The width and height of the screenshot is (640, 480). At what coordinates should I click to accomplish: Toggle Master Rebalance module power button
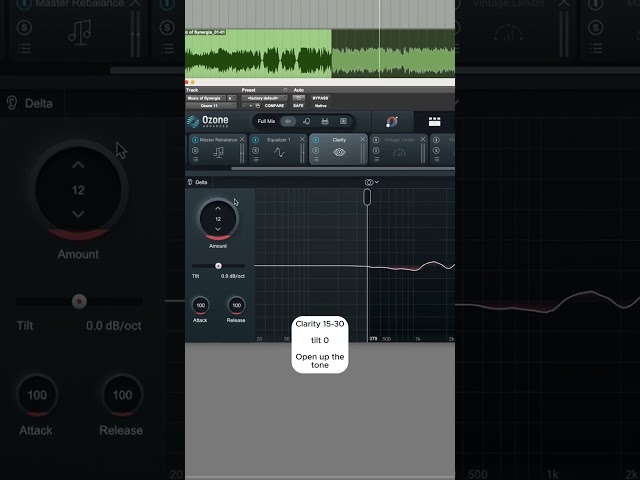pyautogui.click(x=195, y=140)
